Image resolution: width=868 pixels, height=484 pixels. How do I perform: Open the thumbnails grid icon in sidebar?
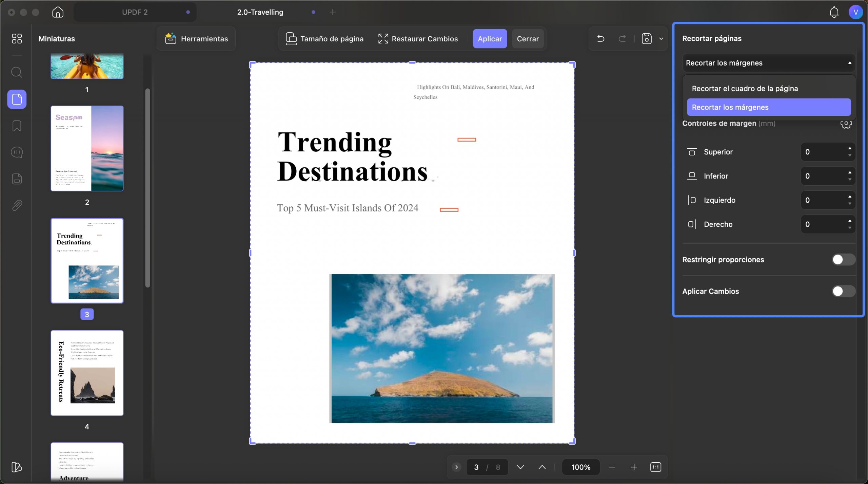click(17, 39)
